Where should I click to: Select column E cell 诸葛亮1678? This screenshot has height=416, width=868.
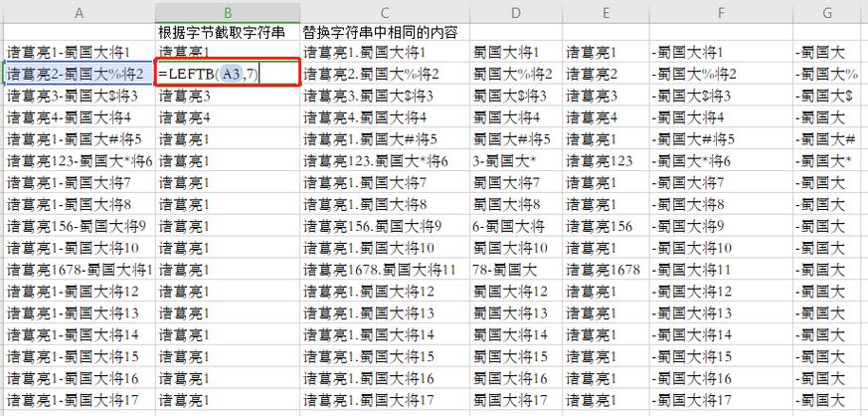(x=606, y=270)
